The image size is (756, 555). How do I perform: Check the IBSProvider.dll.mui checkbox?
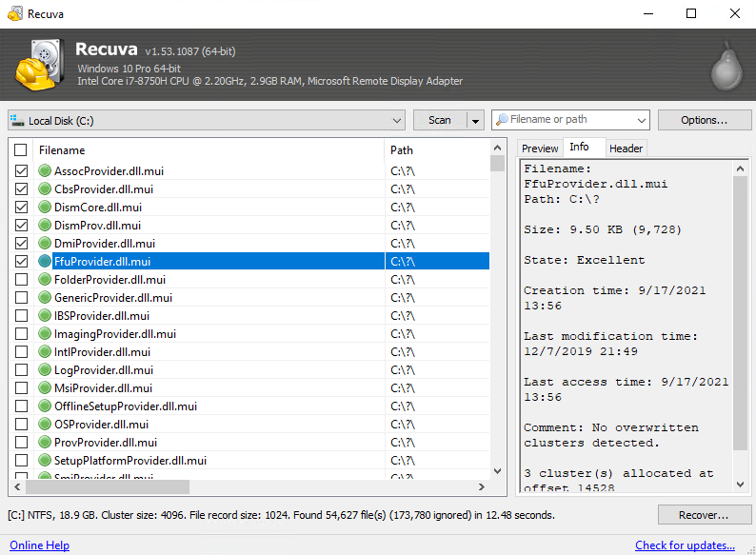coord(21,315)
